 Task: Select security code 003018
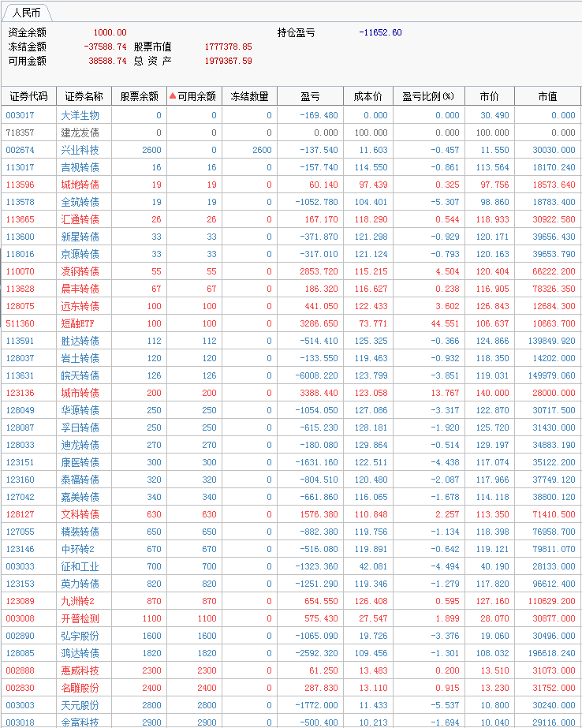click(x=20, y=722)
